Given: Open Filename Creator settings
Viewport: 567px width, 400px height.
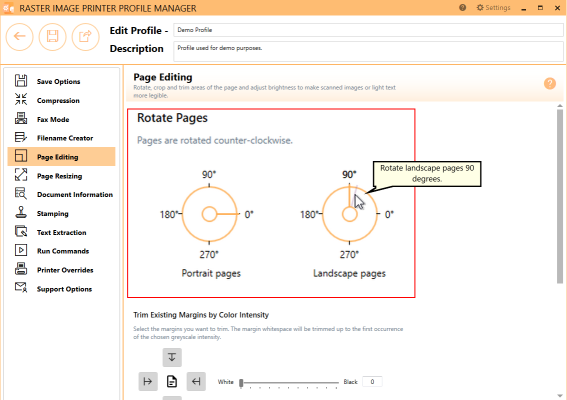Looking at the screenshot, I should click(x=65, y=138).
